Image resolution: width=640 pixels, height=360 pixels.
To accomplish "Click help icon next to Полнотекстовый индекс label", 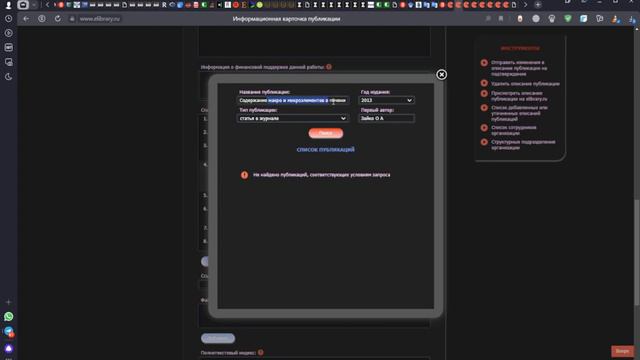I will 260,352.
